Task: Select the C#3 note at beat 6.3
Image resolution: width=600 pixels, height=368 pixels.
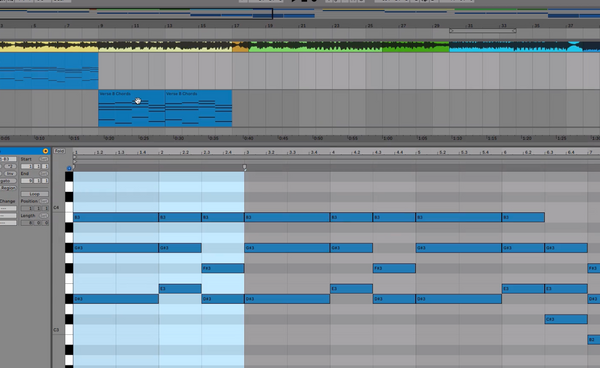Action: point(566,319)
